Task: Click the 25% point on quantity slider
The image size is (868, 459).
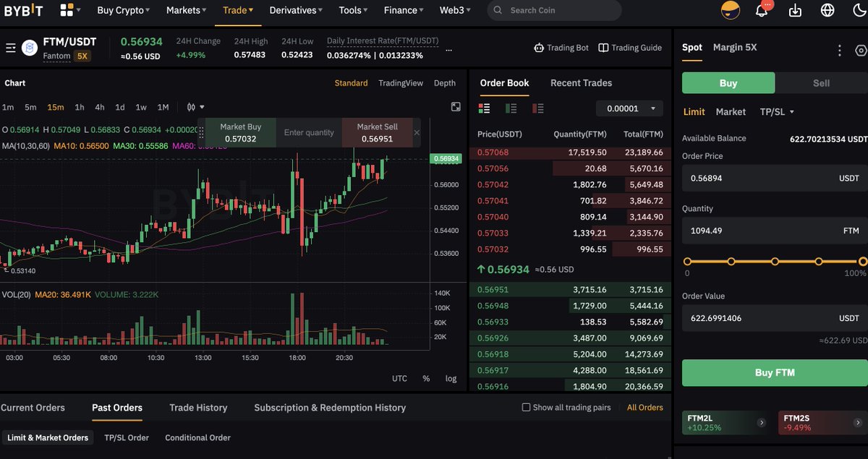Action: tap(731, 262)
